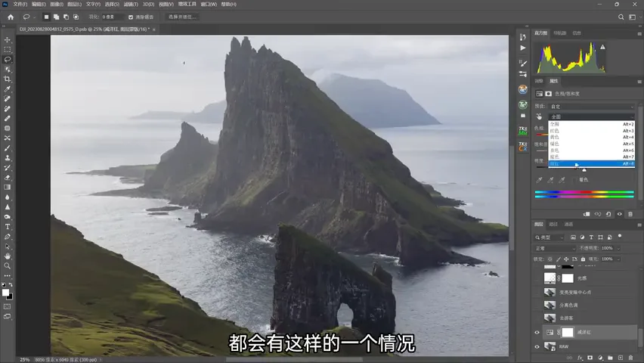The image size is (644, 363).
Task: Open the layer filter type dropdown
Action: tap(550, 237)
